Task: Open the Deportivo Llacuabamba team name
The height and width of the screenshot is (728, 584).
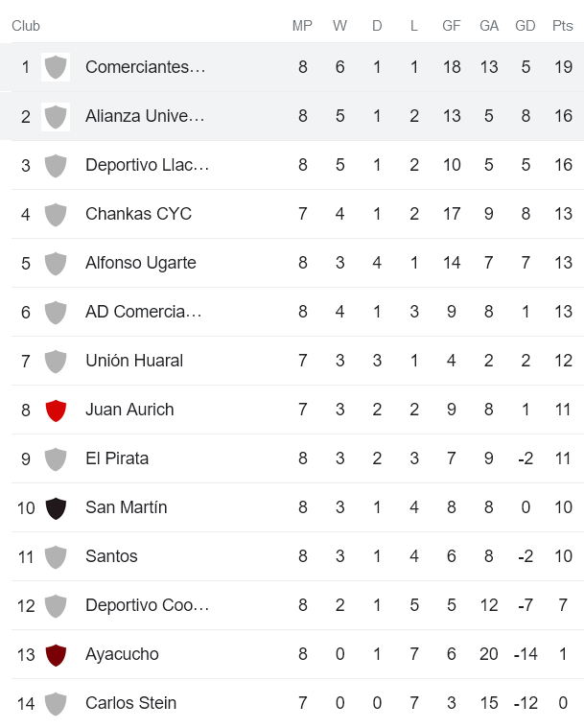Action: tap(147, 165)
